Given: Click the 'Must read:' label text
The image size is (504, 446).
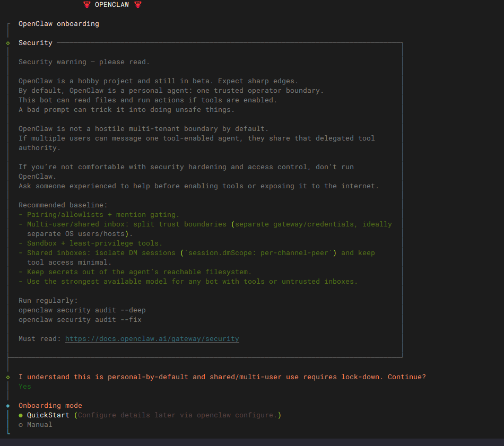Looking at the screenshot, I should (x=40, y=339).
